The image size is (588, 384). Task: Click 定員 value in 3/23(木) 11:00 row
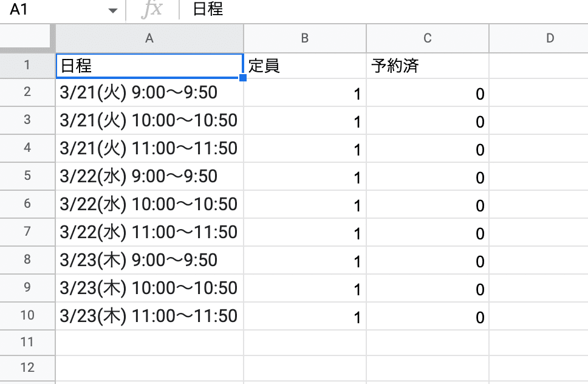click(x=305, y=316)
